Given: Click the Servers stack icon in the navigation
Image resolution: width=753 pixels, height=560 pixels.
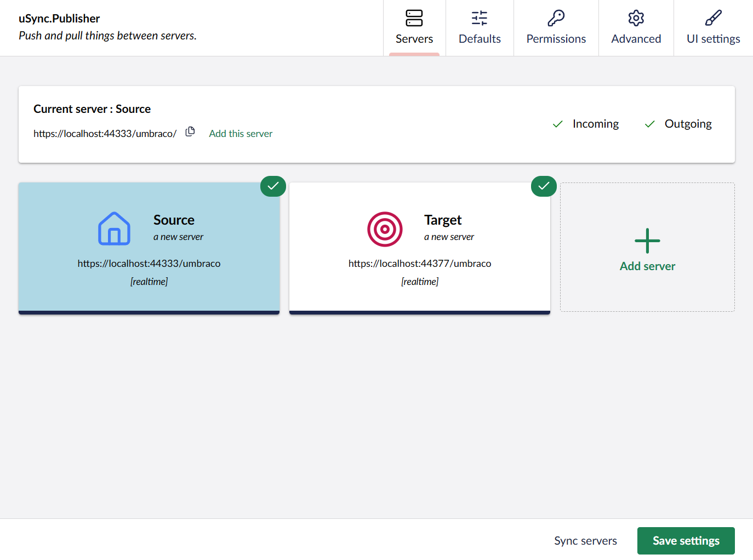Looking at the screenshot, I should point(414,18).
